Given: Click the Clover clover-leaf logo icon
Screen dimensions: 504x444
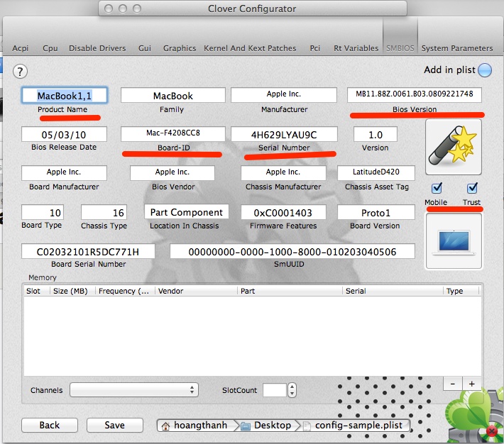Looking at the screenshot, I should click(476, 414).
